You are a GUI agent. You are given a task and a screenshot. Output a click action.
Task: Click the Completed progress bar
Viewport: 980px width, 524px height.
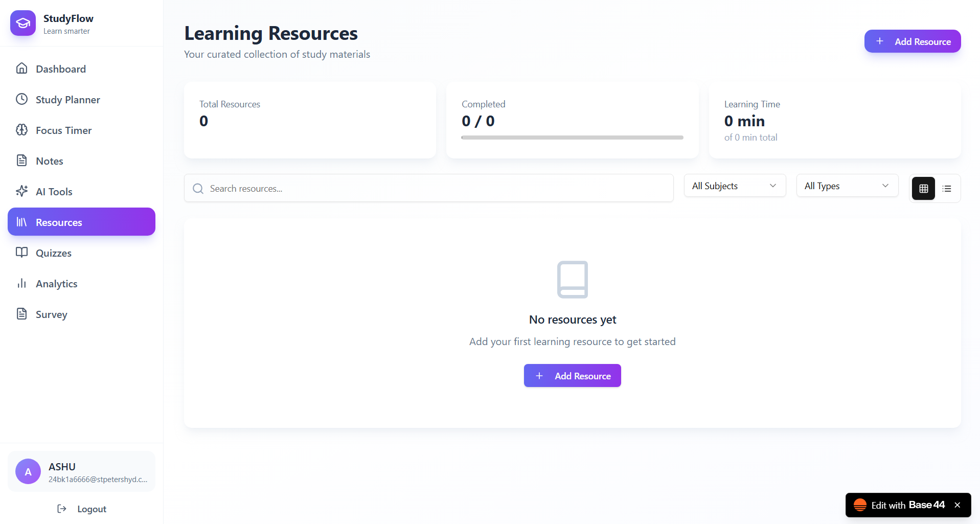point(572,138)
